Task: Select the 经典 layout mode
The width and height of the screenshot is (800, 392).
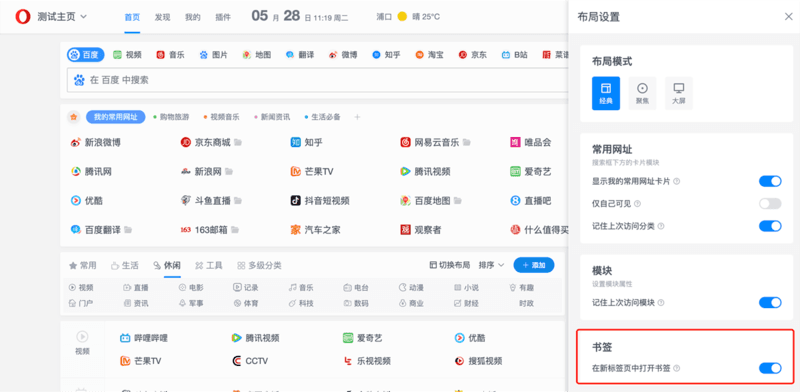Action: (606, 93)
